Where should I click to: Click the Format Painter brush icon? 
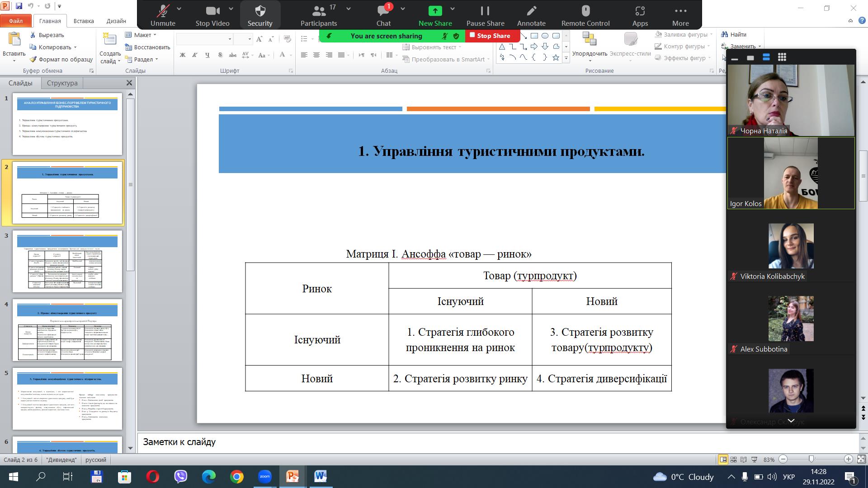[x=33, y=59]
